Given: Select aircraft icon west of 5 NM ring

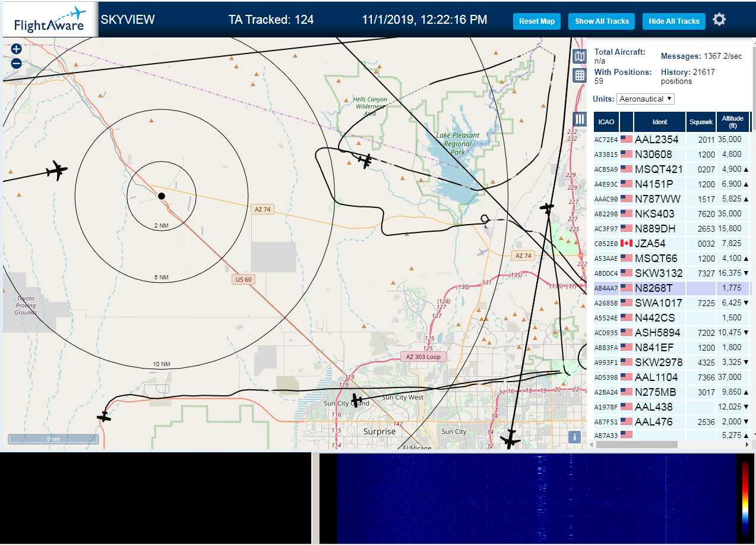Looking at the screenshot, I should pyautogui.click(x=58, y=171).
